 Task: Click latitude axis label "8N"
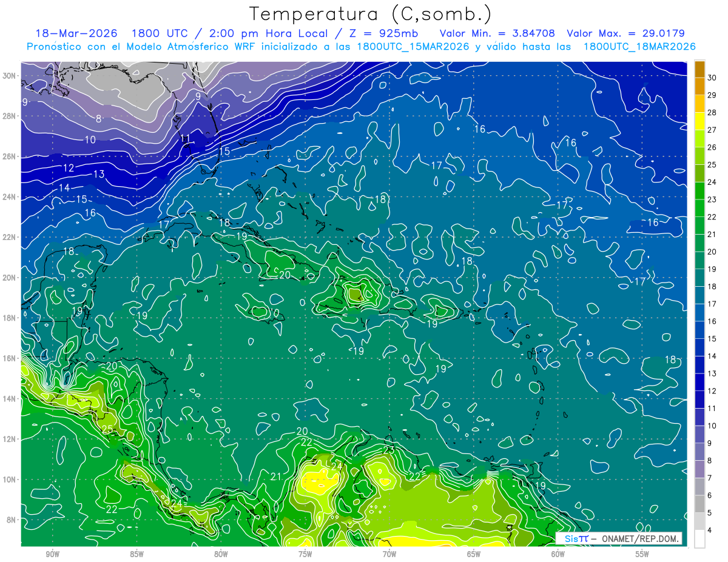pyautogui.click(x=11, y=520)
